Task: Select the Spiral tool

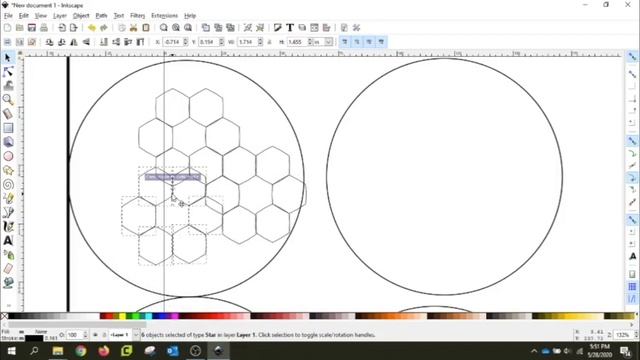Action: coord(8,184)
